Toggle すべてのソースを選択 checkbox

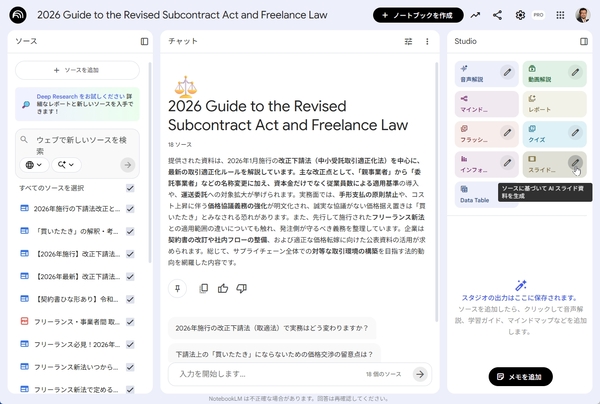click(x=130, y=188)
